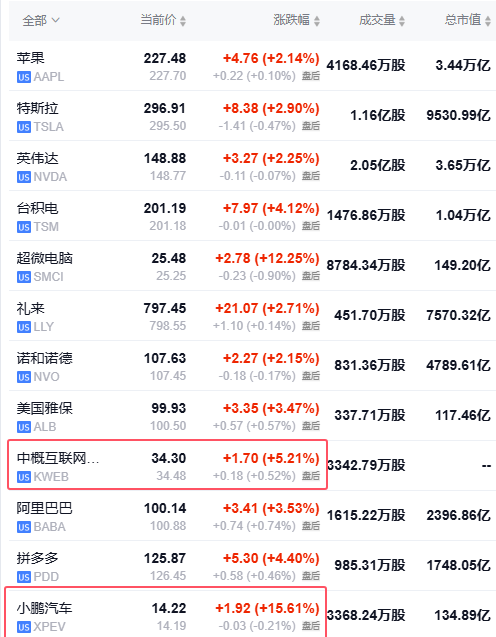The height and width of the screenshot is (637, 496).
Task: Click the US badge beside TSLA
Action: point(24,127)
